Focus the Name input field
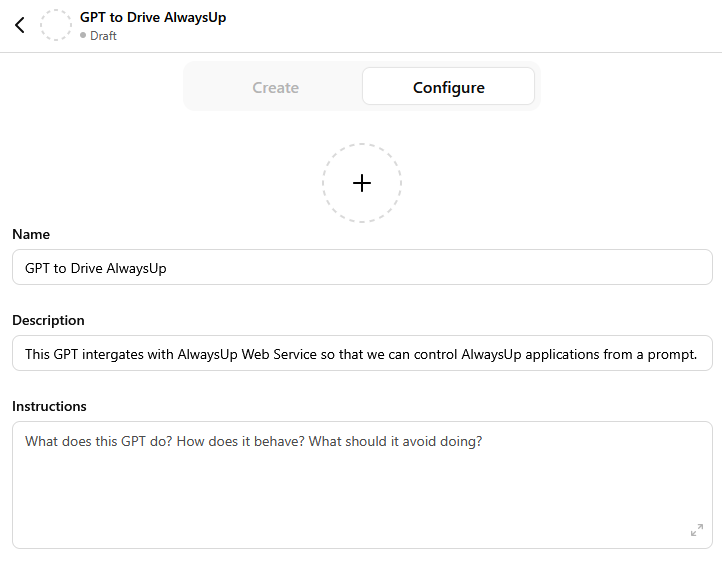 (x=362, y=268)
